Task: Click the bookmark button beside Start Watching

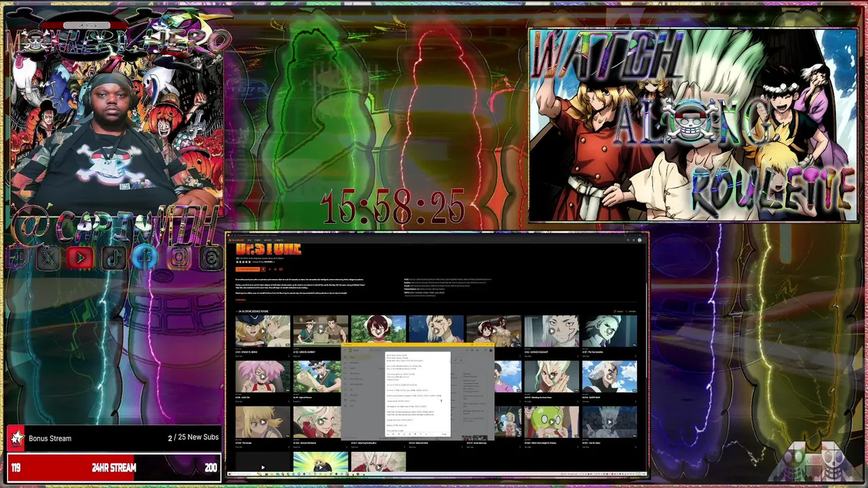Action: tap(264, 269)
